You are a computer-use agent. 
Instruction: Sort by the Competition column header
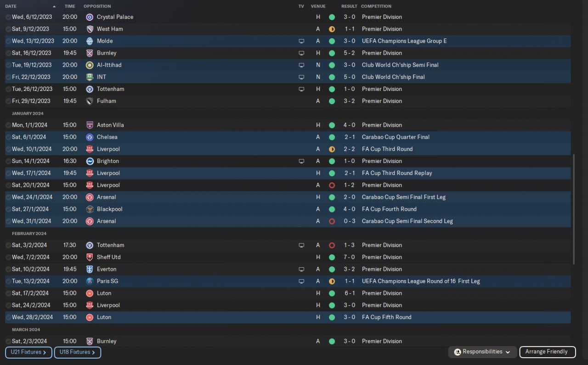coord(376,6)
